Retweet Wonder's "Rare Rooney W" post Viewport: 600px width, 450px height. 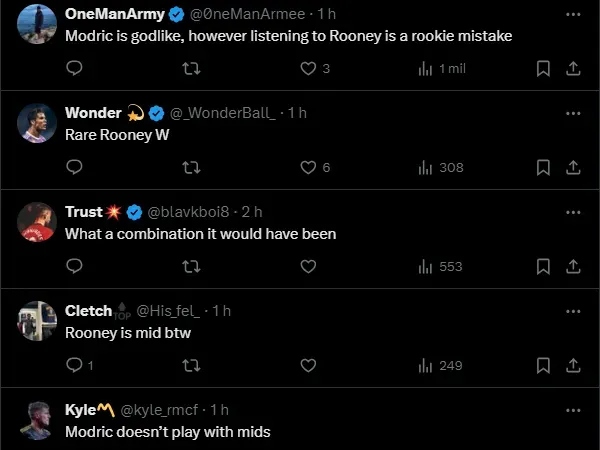coord(191,168)
